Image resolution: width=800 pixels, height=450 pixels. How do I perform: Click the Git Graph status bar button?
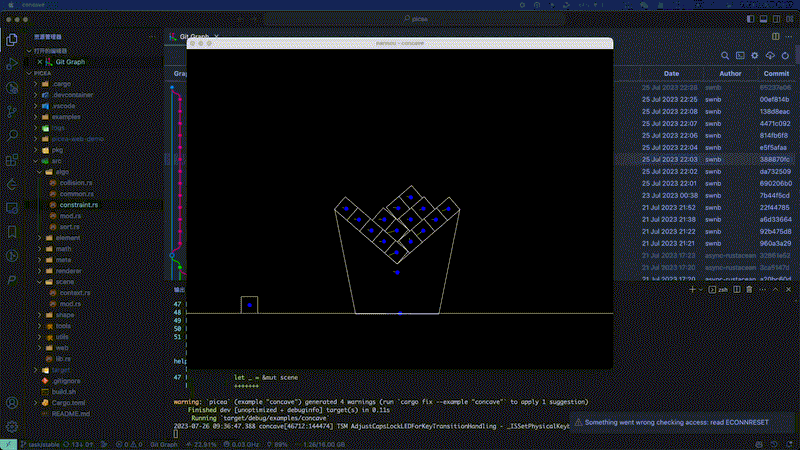point(163,444)
